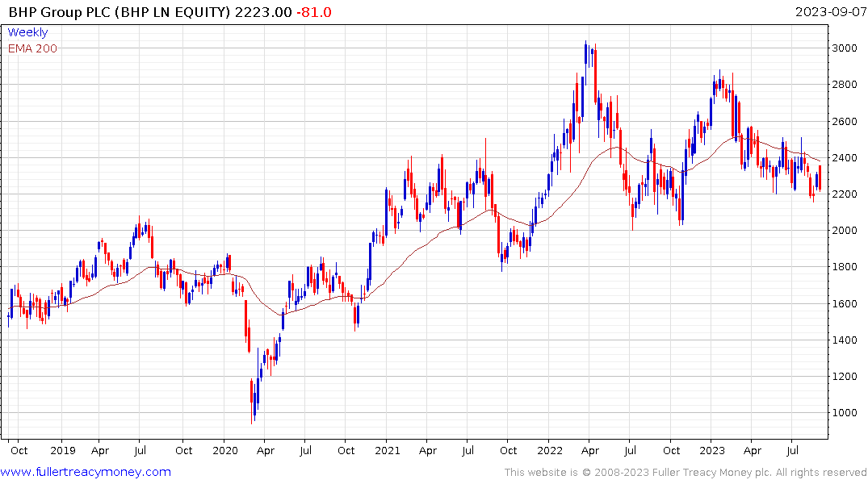Select the copyright notice text
The height and width of the screenshot is (484, 868).
click(686, 473)
